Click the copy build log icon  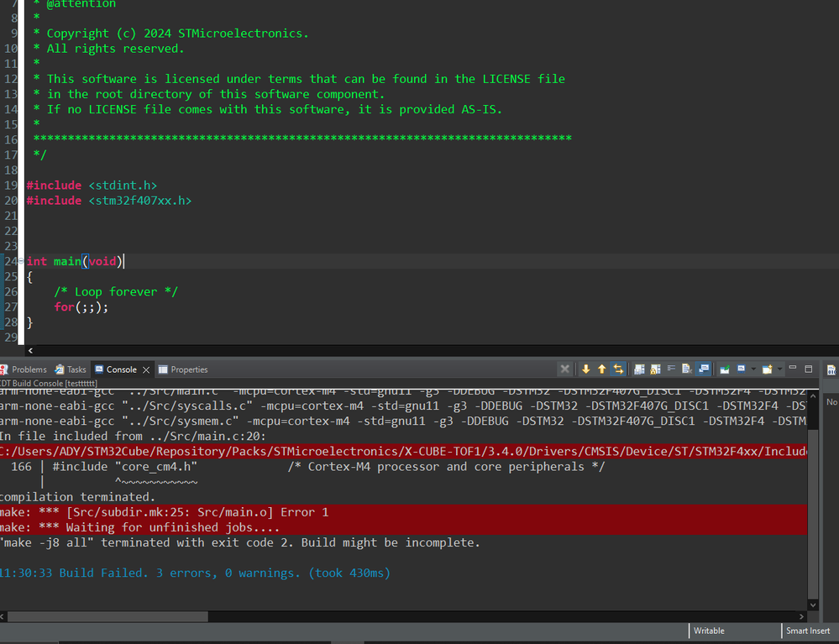(x=639, y=369)
